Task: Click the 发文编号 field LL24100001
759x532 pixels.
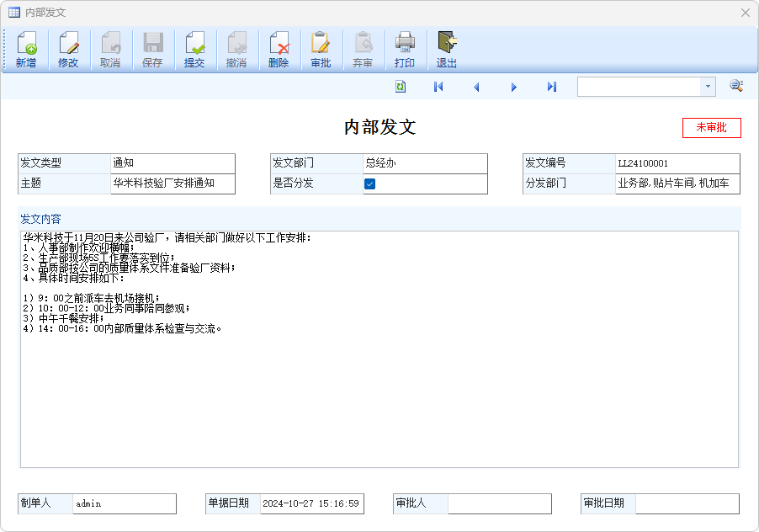Action: pyautogui.click(x=677, y=163)
